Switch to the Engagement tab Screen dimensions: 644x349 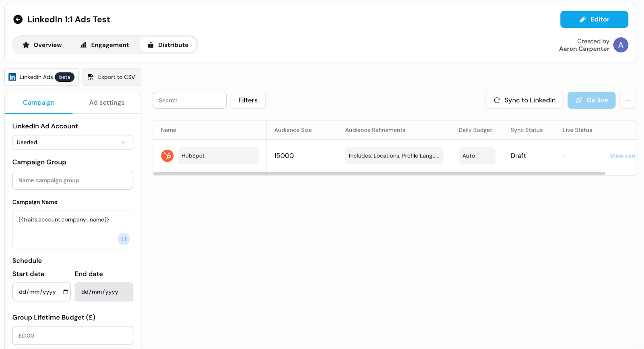[x=105, y=45]
